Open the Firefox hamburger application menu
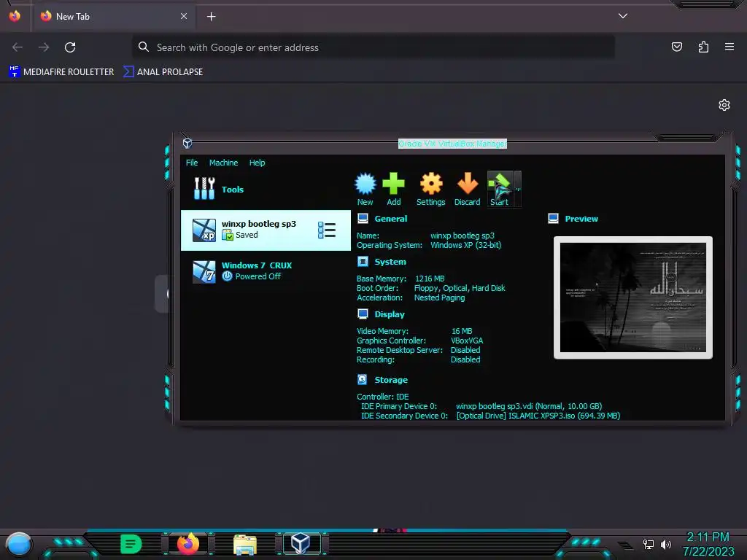 point(729,47)
